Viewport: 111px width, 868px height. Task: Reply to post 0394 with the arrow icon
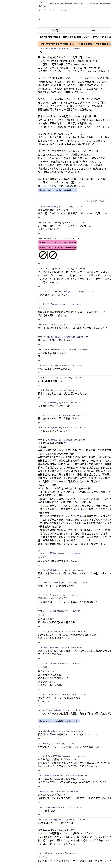(x=39, y=423)
